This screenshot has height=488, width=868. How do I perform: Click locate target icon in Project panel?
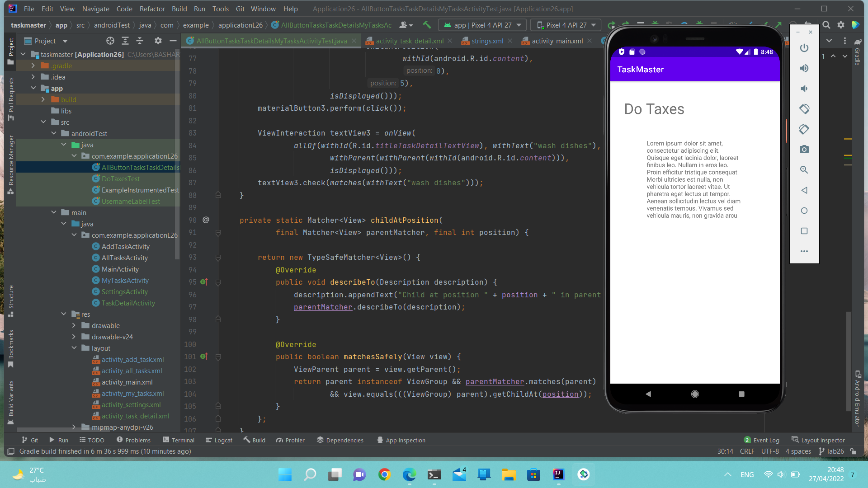[110, 41]
